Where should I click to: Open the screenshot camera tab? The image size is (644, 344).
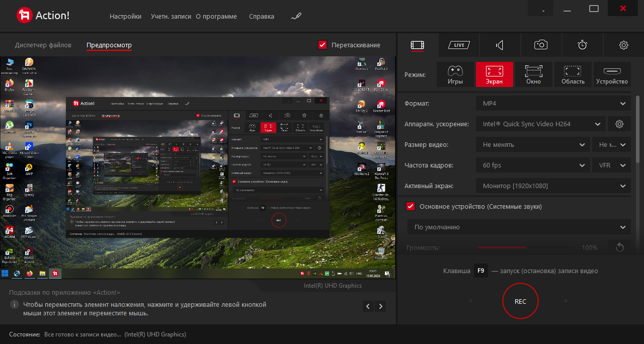541,45
